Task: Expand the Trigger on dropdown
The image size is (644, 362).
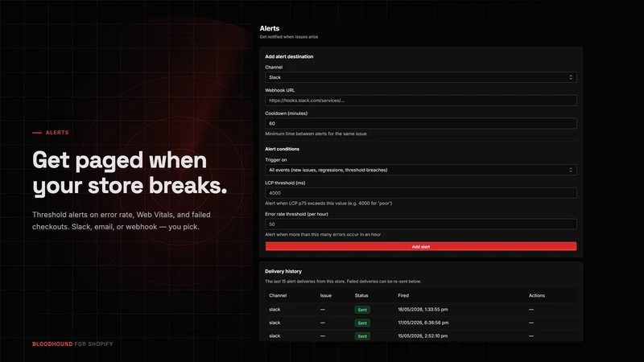Action: 420,170
